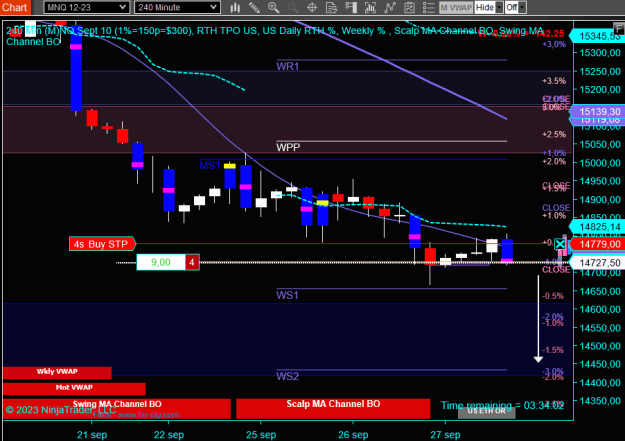This screenshot has height=441, width=625.
Task: Click the zoom out magnifier icon
Action: pyautogui.click(x=293, y=8)
